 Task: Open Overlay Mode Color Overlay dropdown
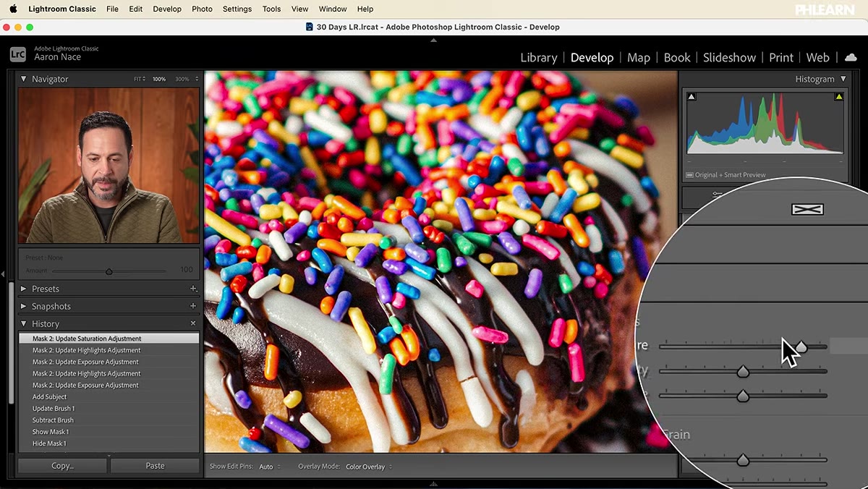pyautogui.click(x=369, y=467)
